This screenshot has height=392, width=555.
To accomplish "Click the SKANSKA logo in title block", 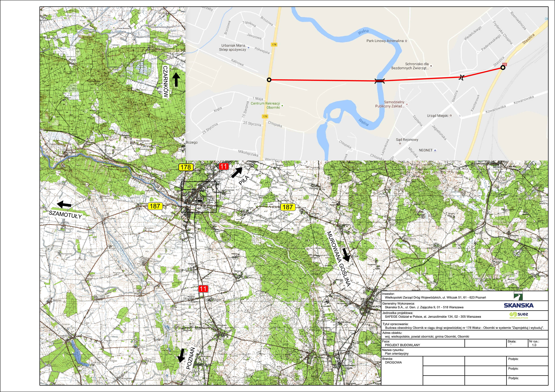I will [519, 305].
